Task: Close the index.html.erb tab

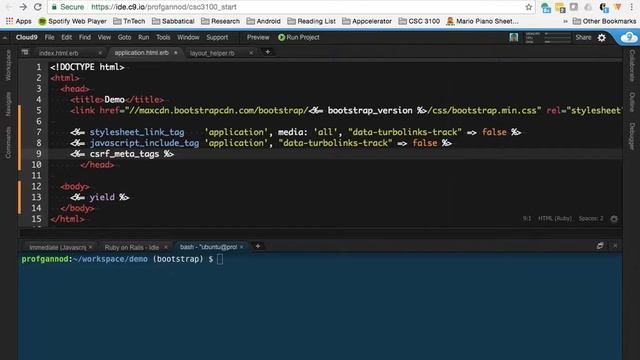Action: pyautogui.click(x=100, y=53)
